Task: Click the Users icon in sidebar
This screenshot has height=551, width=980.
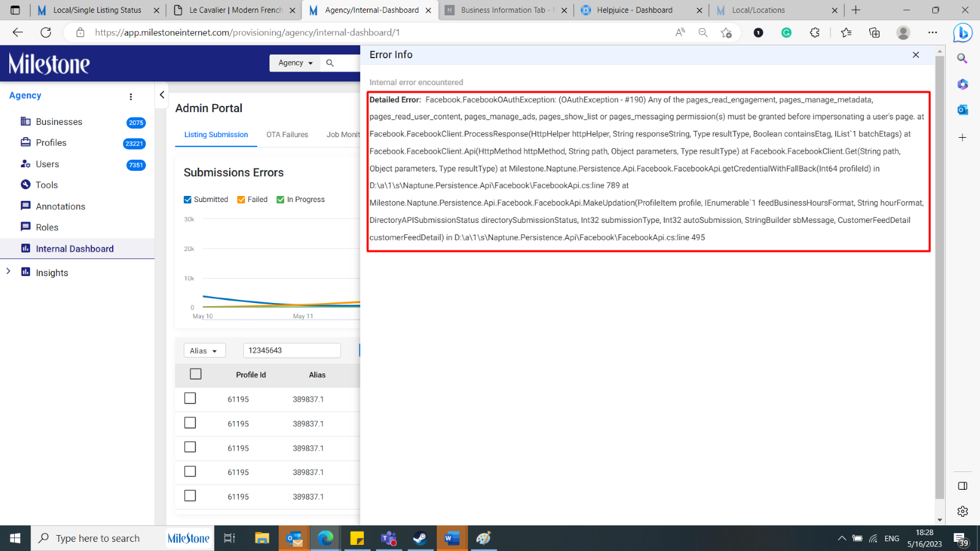Action: click(x=26, y=163)
